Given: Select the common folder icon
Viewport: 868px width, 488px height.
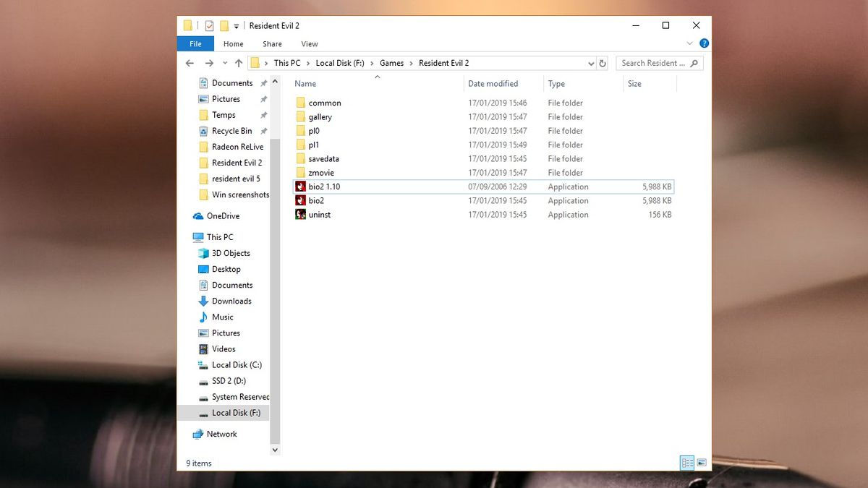Looking at the screenshot, I should click(301, 103).
